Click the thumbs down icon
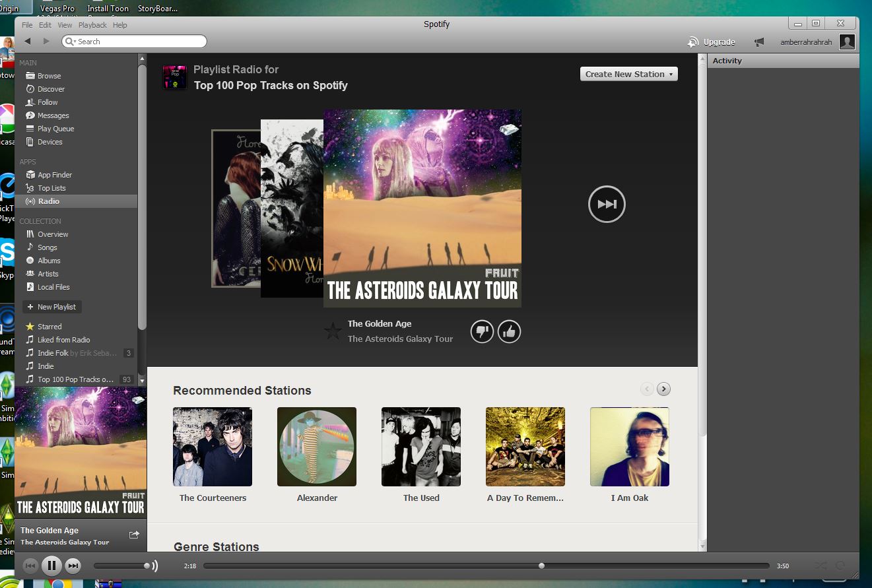The height and width of the screenshot is (588, 872). (482, 332)
